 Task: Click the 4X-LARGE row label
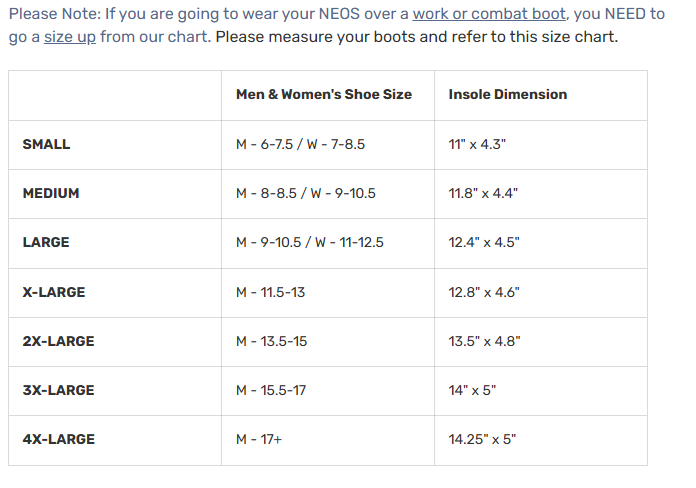tap(59, 439)
